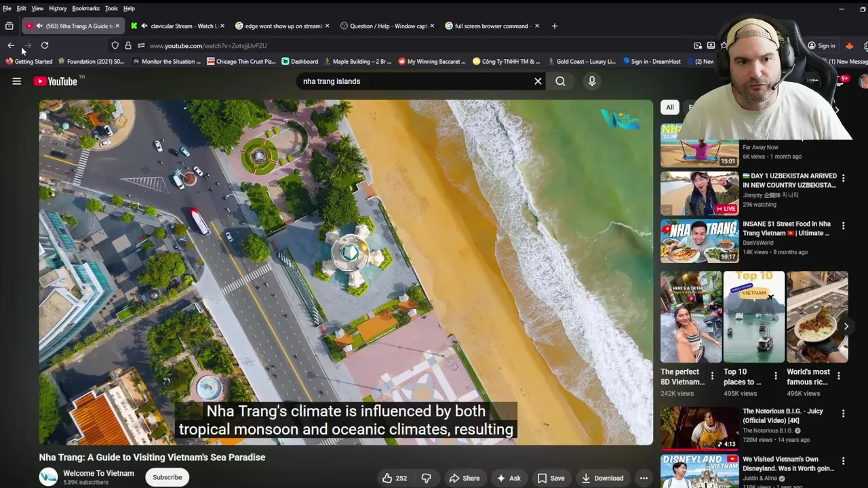Open the Foundation (2021) bookmark
868x488 pixels.
point(91,61)
